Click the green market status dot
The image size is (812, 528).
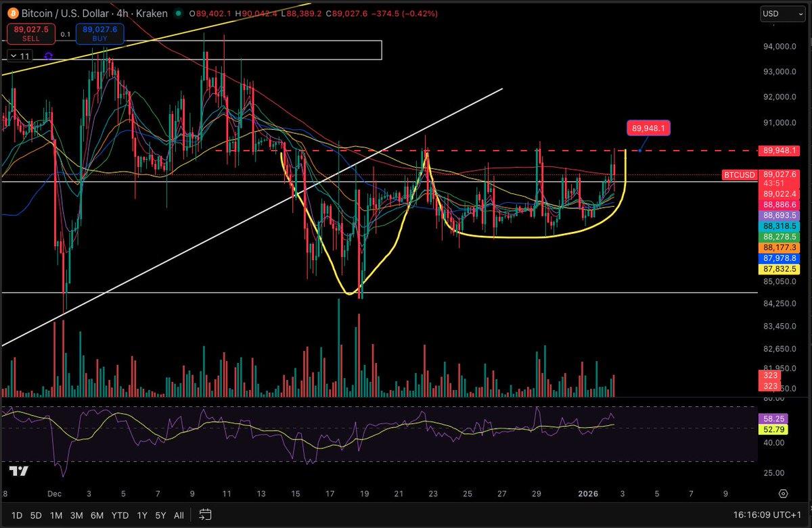tap(178, 14)
